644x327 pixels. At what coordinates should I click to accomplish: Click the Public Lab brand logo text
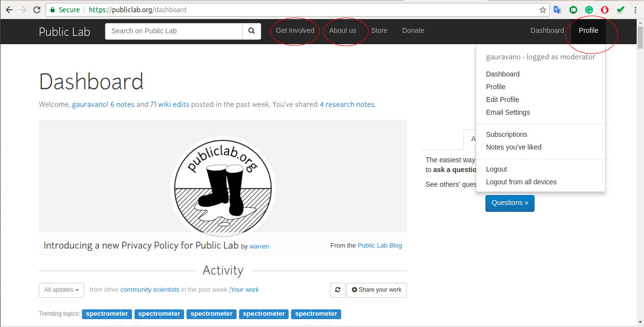64,31
